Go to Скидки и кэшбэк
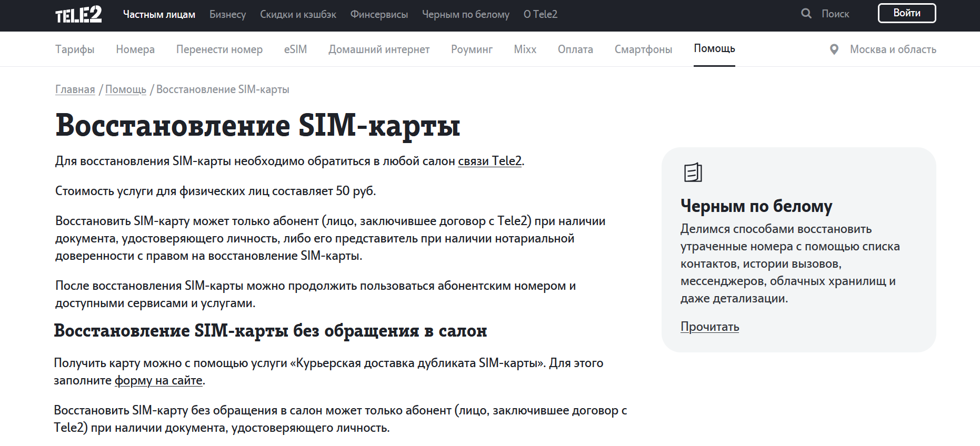Image resolution: width=980 pixels, height=446 pixels. (298, 14)
